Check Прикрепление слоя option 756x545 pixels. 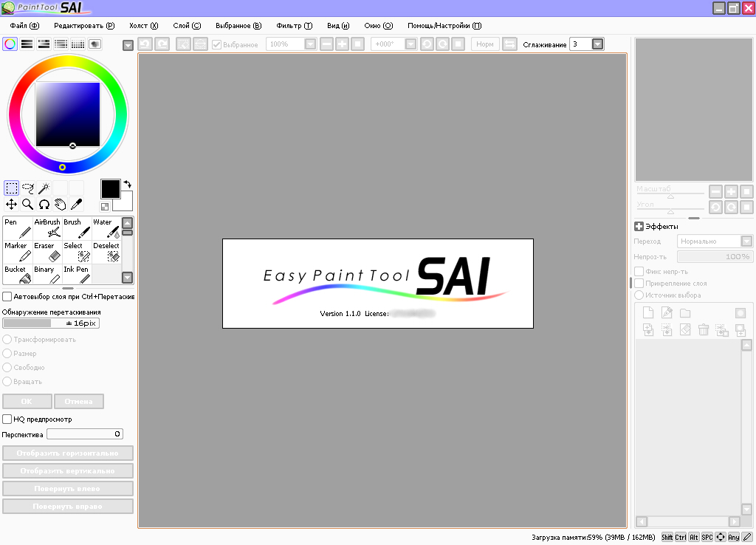[x=639, y=283]
